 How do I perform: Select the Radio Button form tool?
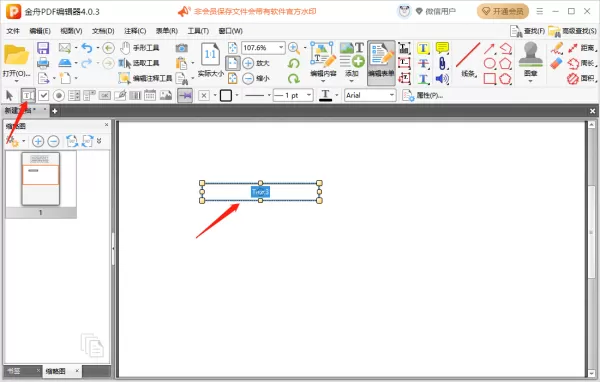click(59, 95)
